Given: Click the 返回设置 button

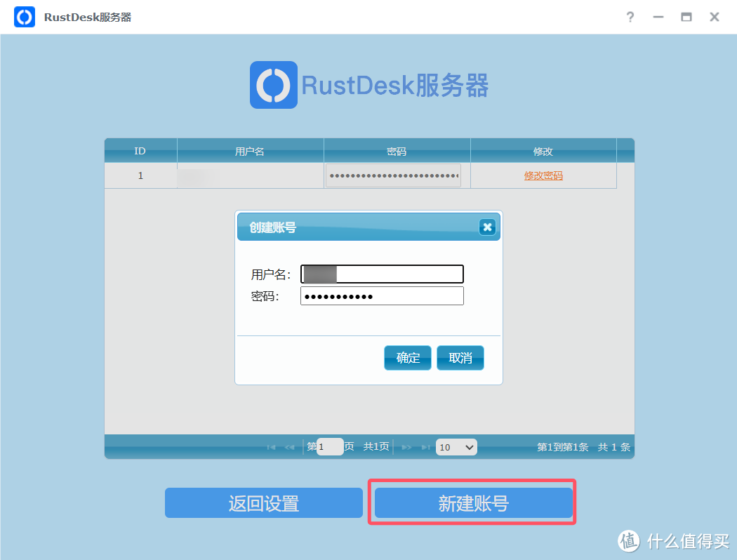Looking at the screenshot, I should 263,502.
